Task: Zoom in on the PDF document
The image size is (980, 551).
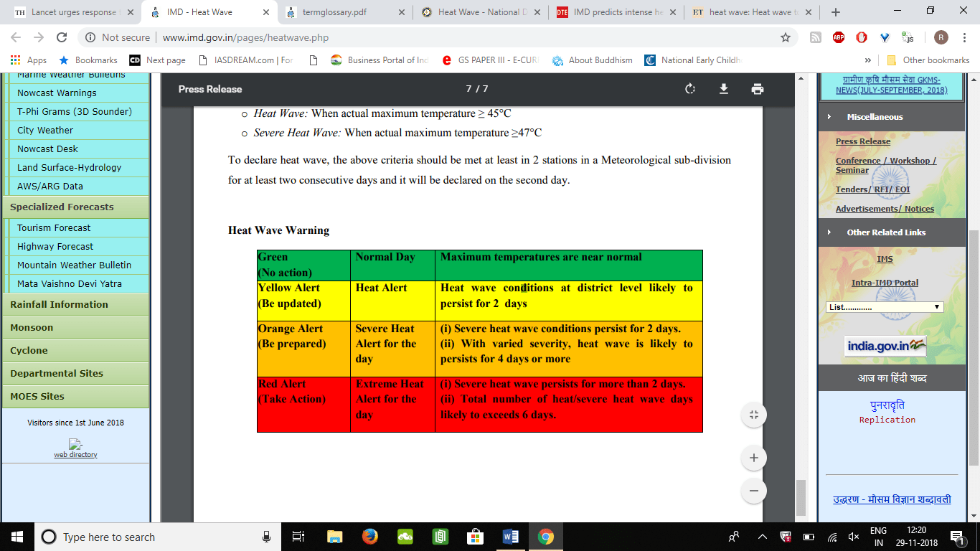Action: click(753, 457)
